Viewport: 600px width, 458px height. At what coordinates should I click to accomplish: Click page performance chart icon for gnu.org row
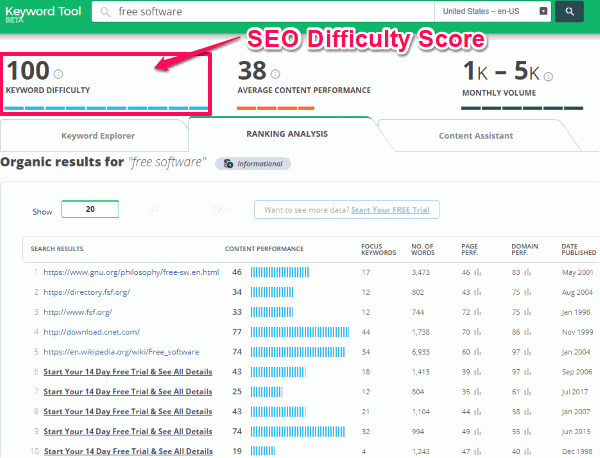click(478, 272)
